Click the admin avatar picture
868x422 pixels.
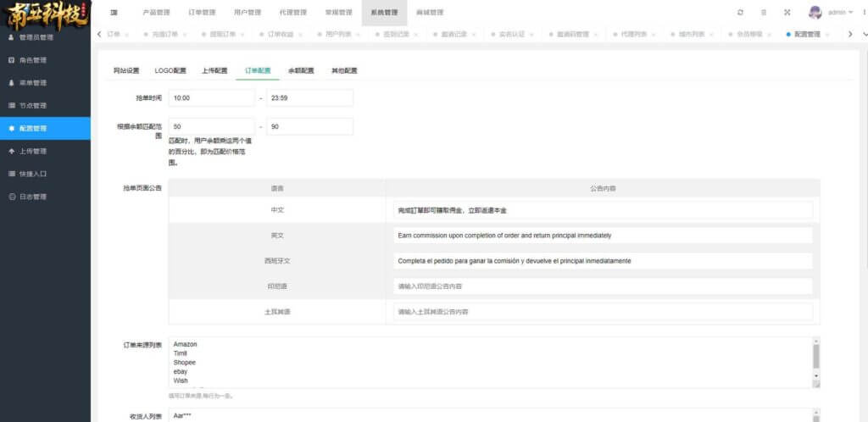(x=815, y=12)
